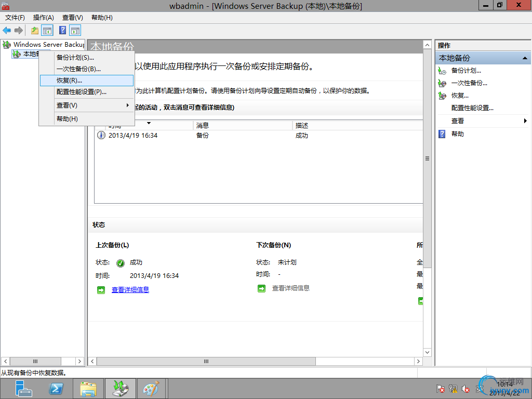Select the 2013/4/19 16:34 backup message row

pos(259,136)
